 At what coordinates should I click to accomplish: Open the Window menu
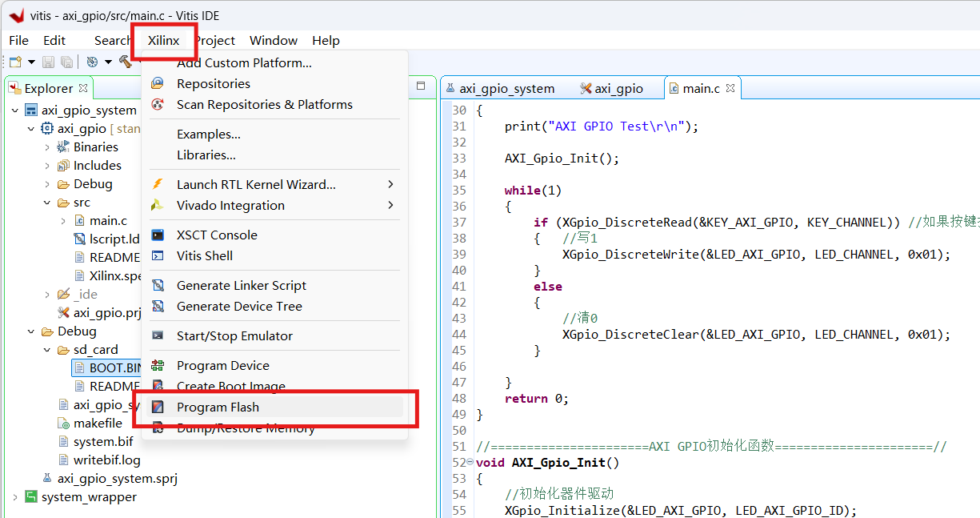coord(274,40)
